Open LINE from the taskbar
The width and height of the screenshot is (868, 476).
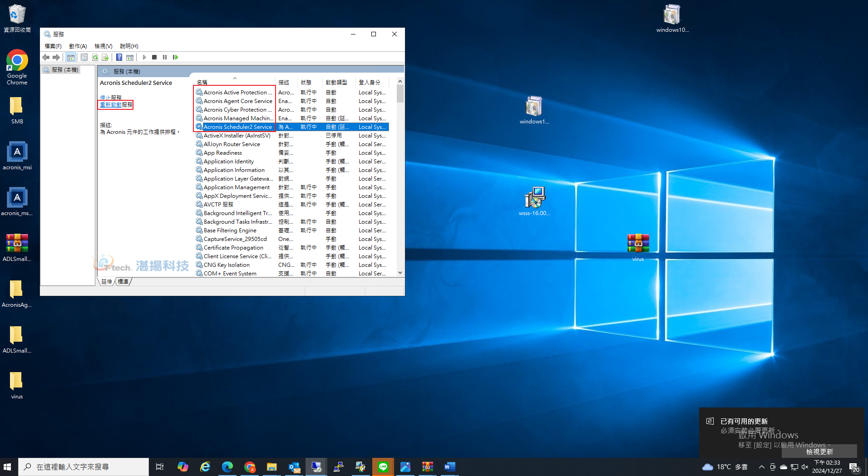383,467
